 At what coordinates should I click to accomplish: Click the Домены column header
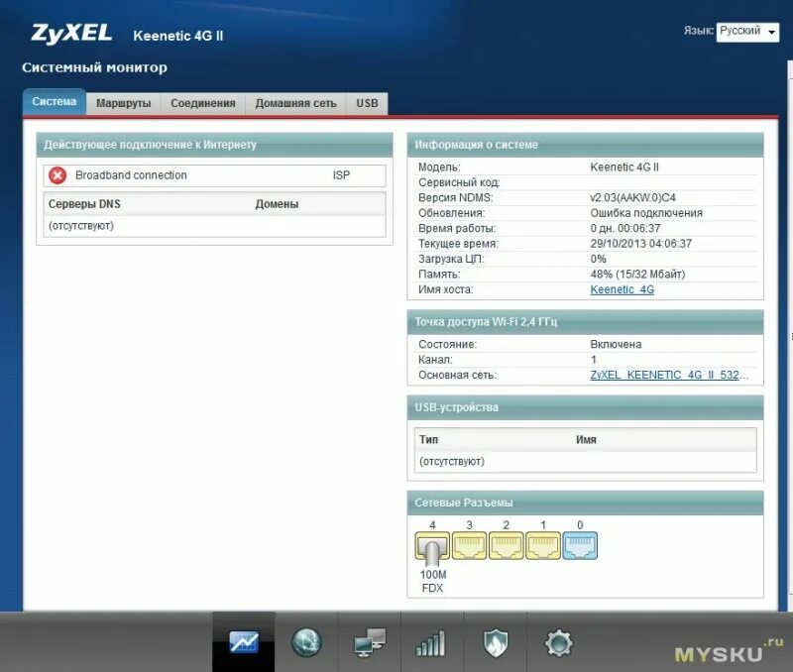pyautogui.click(x=277, y=204)
